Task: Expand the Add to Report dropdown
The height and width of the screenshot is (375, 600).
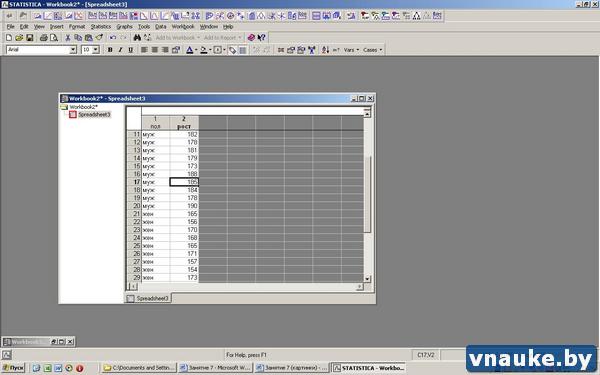Action: click(x=240, y=38)
